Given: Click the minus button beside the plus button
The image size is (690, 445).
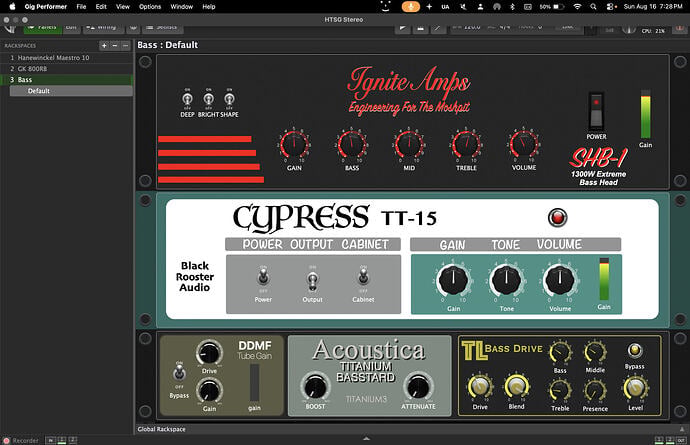Looking at the screenshot, I should [115, 46].
